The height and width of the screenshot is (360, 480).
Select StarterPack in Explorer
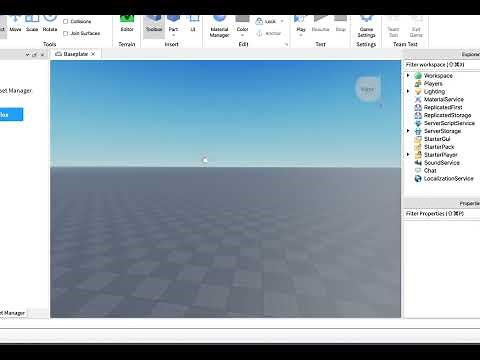(439, 147)
